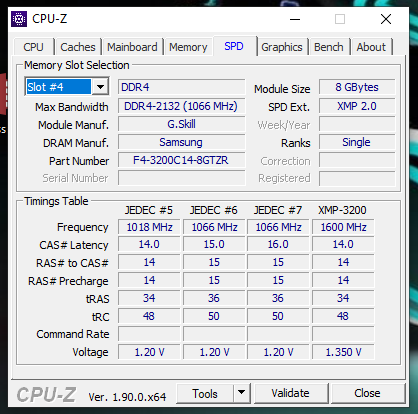Select part number F4-3200C14-8GTZR
The width and height of the screenshot is (418, 414).
click(x=182, y=160)
